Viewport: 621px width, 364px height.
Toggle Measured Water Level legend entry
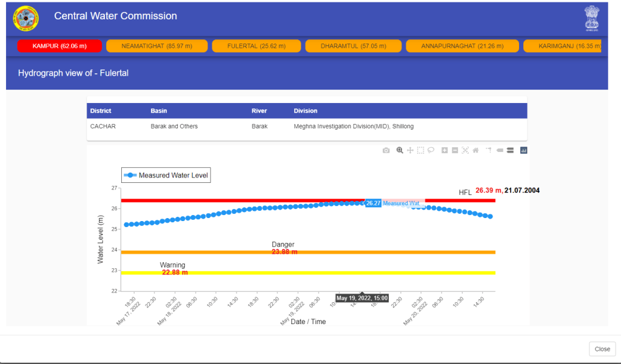click(x=166, y=176)
